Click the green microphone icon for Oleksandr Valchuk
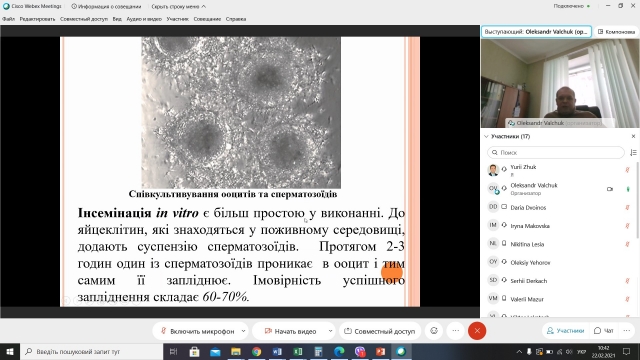640x360 pixels. [628, 189]
